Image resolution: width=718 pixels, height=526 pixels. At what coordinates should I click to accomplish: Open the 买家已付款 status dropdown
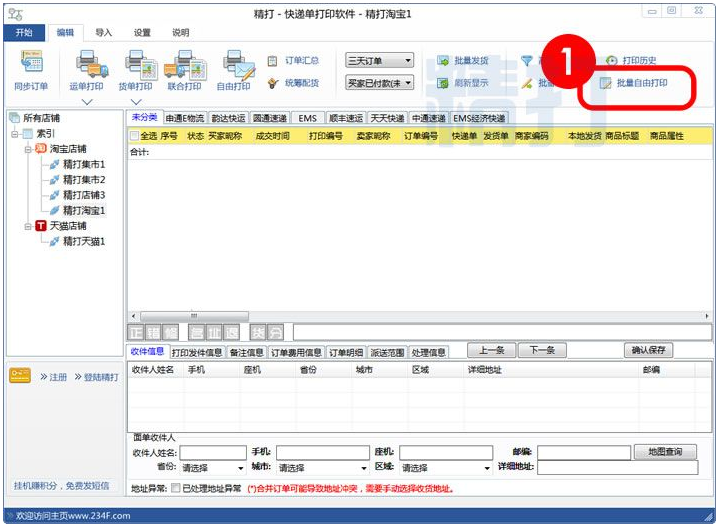click(x=380, y=83)
